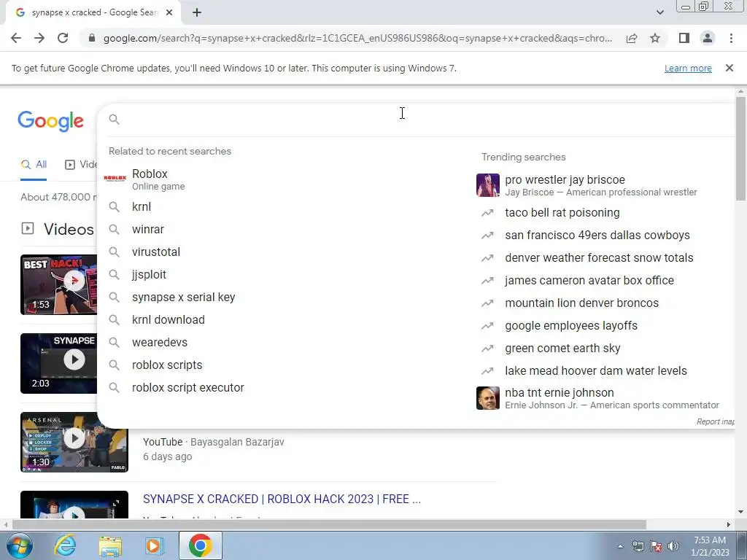Open the Chrome side panel icon
Viewport: 747px width, 560px height.
[684, 38]
